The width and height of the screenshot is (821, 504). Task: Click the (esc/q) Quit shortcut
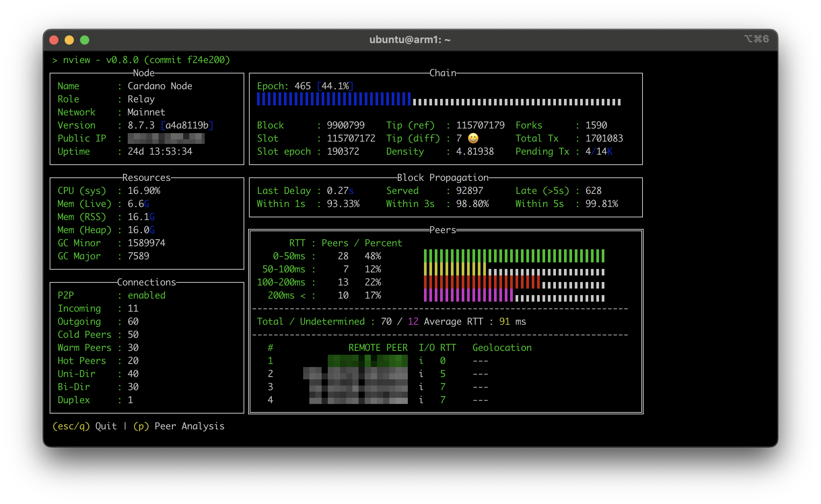84,426
